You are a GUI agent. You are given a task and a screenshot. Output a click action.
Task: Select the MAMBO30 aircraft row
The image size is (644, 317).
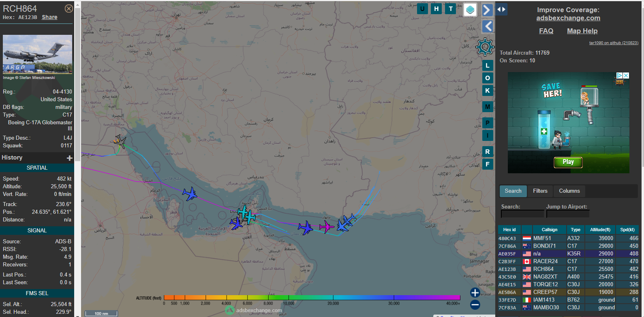click(568, 307)
